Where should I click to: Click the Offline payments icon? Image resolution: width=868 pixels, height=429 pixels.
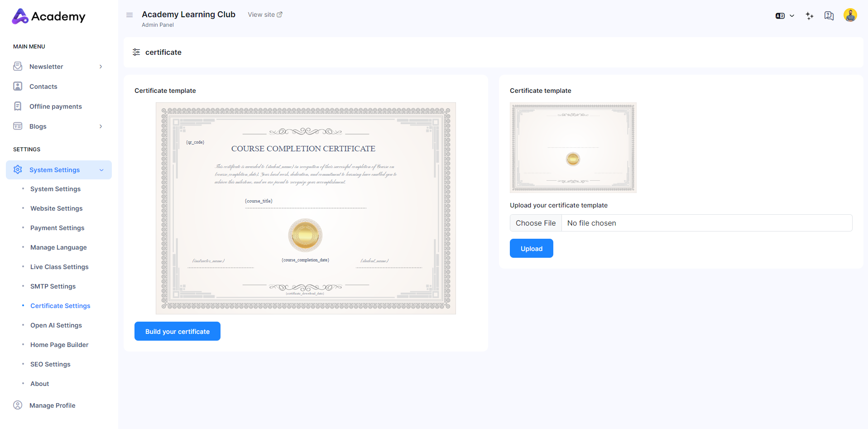click(18, 106)
